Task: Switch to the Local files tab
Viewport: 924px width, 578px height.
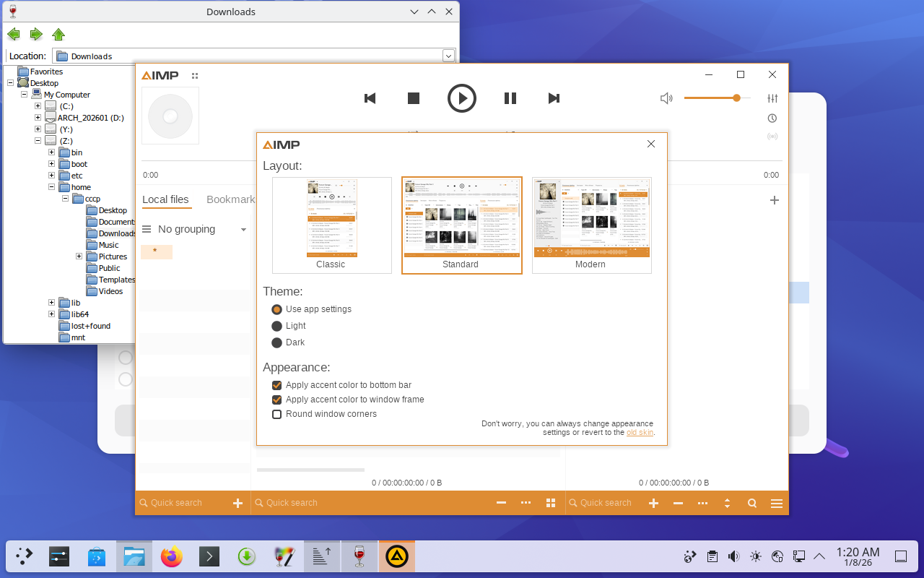Action: pos(165,199)
